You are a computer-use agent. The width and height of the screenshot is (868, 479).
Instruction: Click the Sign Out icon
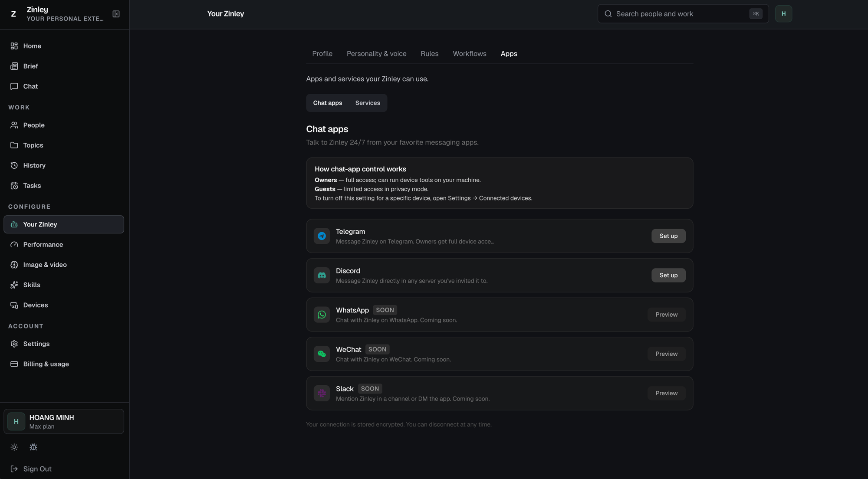(14, 469)
